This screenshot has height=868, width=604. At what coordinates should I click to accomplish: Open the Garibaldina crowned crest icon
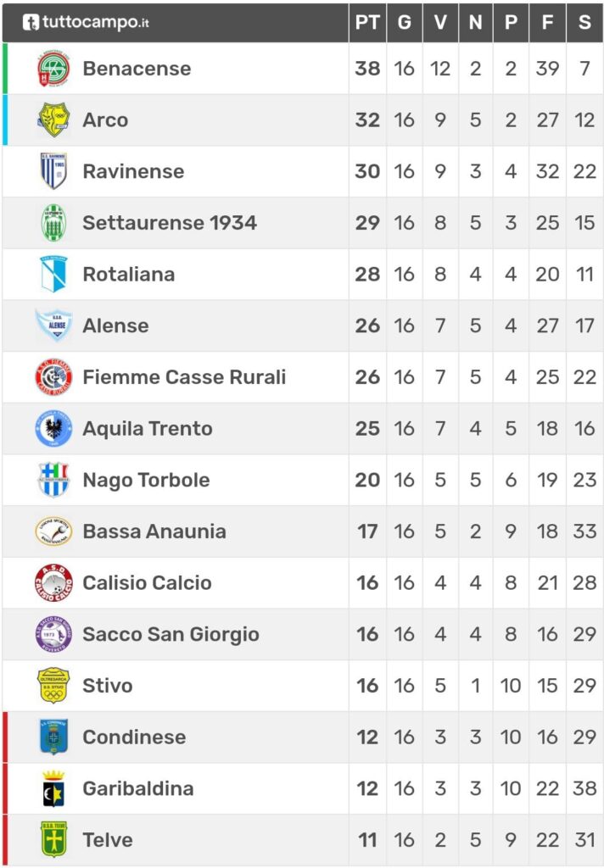53,788
